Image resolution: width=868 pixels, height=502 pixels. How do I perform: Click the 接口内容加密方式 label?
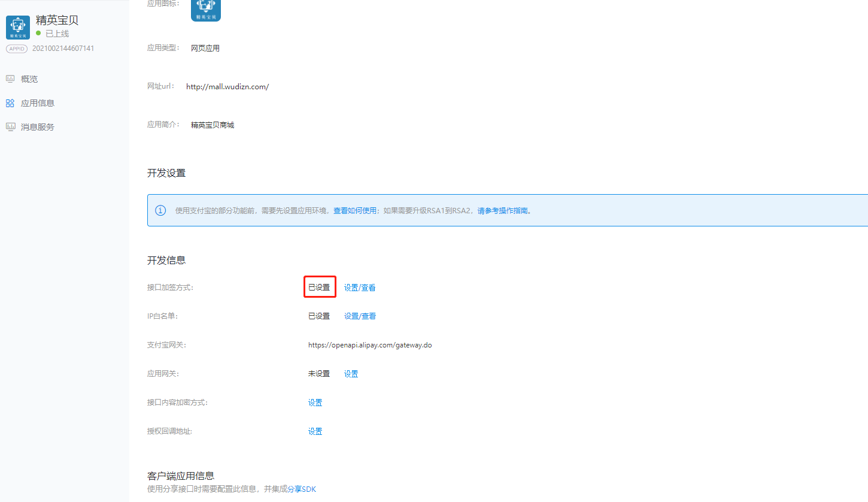(177, 403)
